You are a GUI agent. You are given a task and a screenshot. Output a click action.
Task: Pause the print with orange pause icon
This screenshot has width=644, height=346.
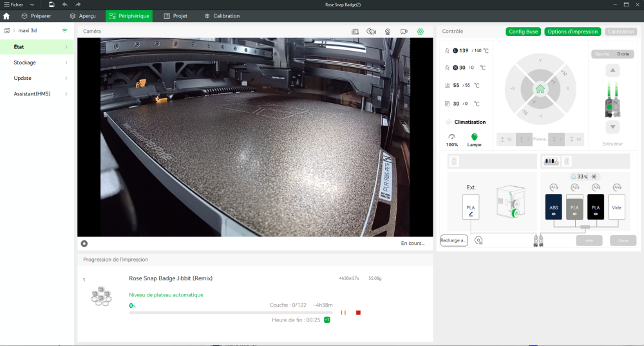[x=344, y=312]
